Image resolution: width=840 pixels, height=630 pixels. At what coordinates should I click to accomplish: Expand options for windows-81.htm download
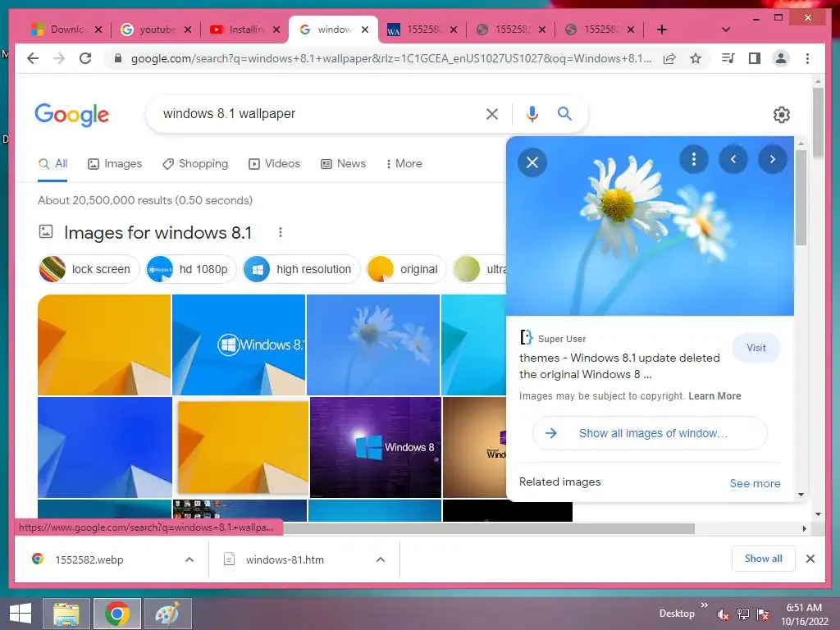point(381,559)
